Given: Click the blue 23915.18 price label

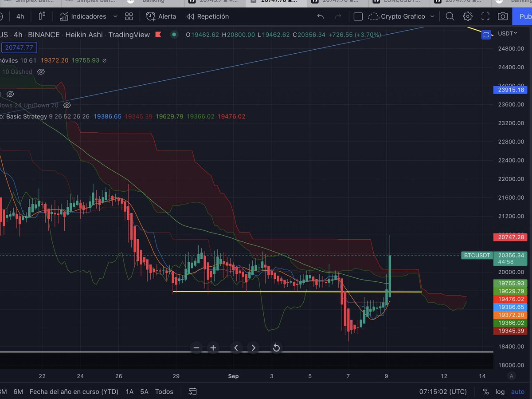Looking at the screenshot, I should tap(509, 90).
